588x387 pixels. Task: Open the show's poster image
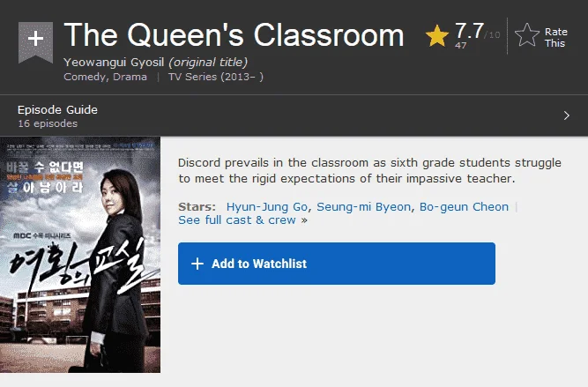(x=80, y=255)
